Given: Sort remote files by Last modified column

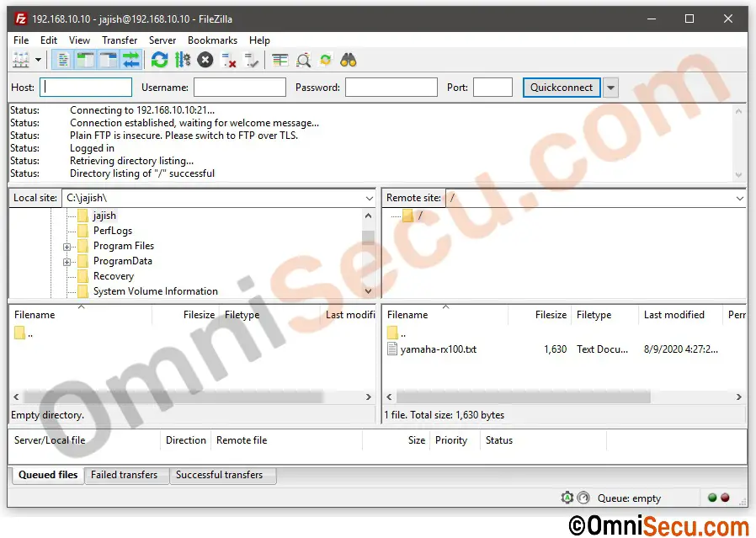Looking at the screenshot, I should coord(680,315).
